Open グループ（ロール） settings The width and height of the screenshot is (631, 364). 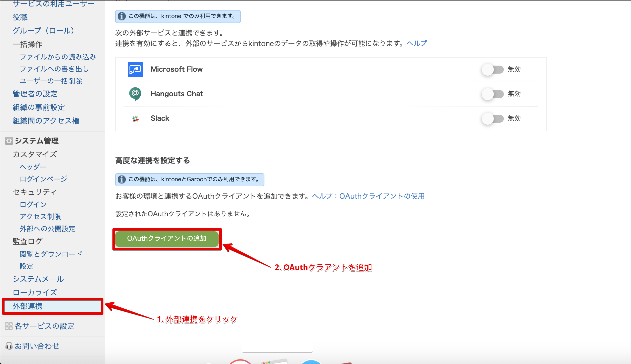[43, 31]
